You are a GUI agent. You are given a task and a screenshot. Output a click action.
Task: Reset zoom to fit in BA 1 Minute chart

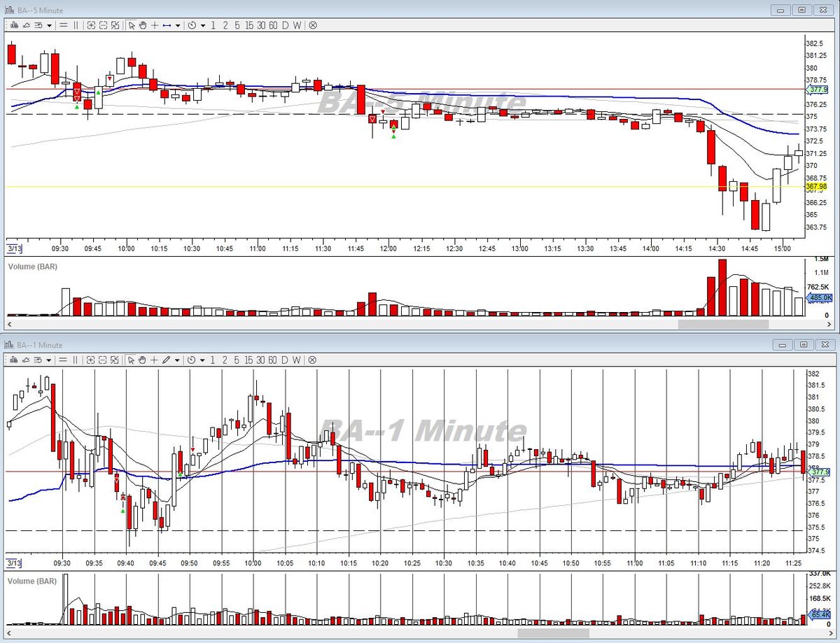115,360
